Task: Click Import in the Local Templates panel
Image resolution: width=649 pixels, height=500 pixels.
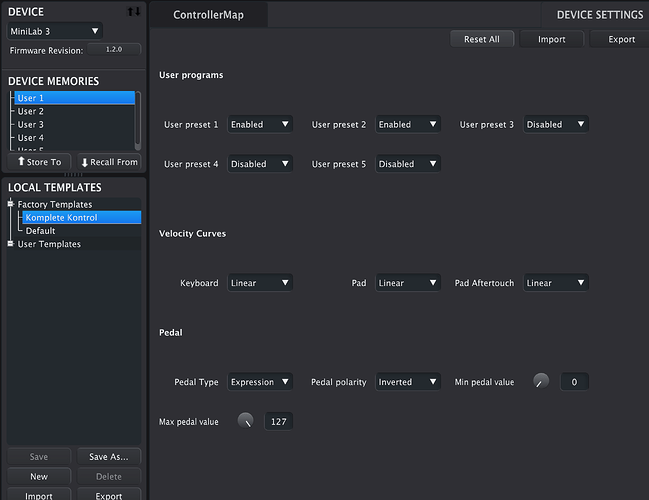Action: [39, 495]
